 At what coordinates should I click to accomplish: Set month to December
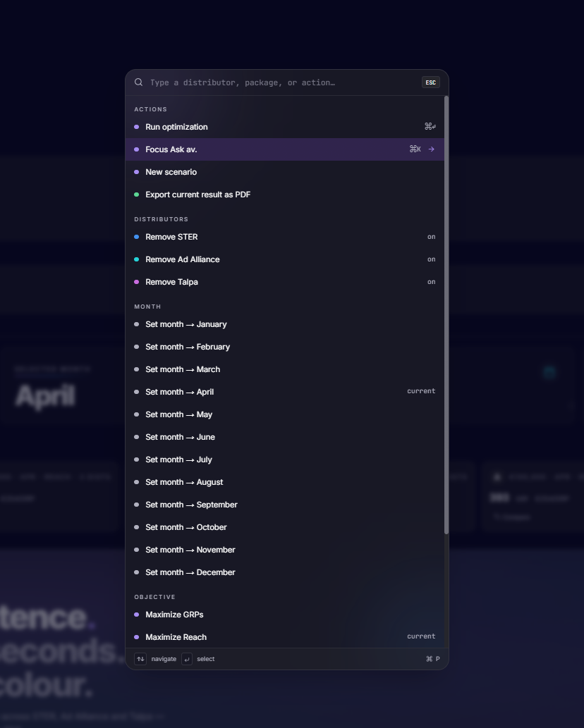point(285,572)
